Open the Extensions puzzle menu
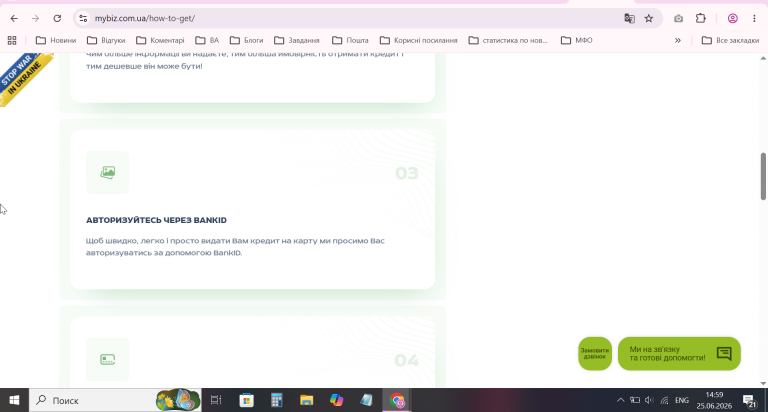Image resolution: width=768 pixels, height=412 pixels. click(700, 19)
